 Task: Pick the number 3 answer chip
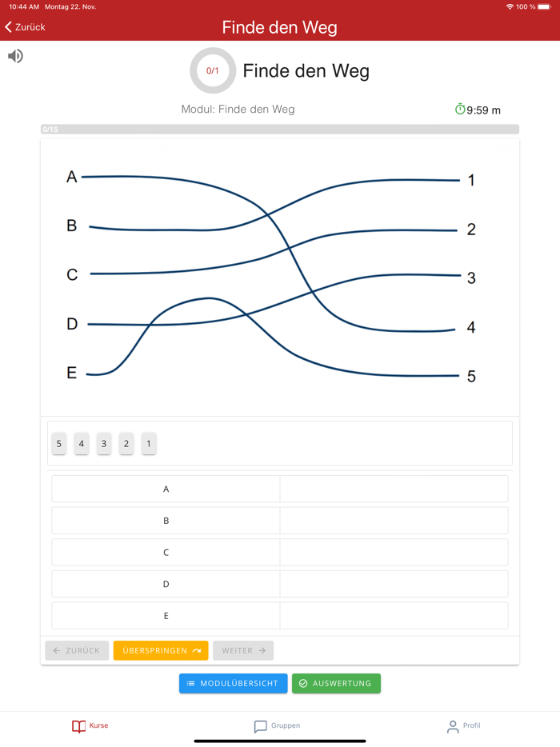[x=104, y=444]
